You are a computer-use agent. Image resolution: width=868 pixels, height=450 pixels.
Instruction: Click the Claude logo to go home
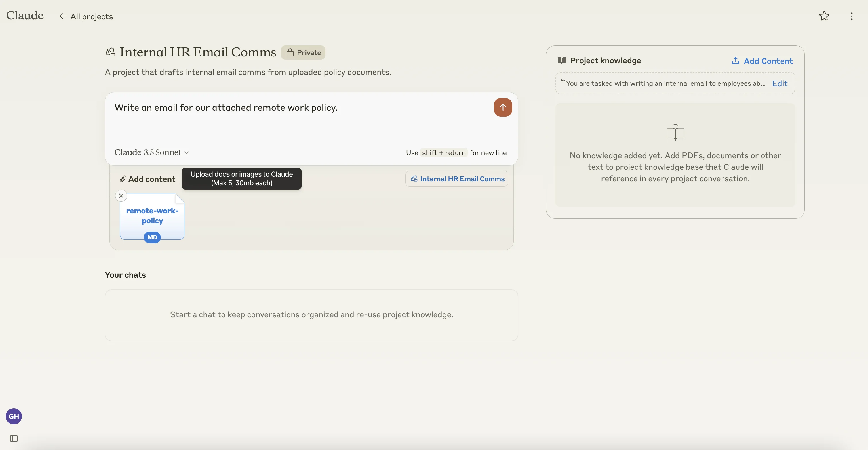[25, 16]
